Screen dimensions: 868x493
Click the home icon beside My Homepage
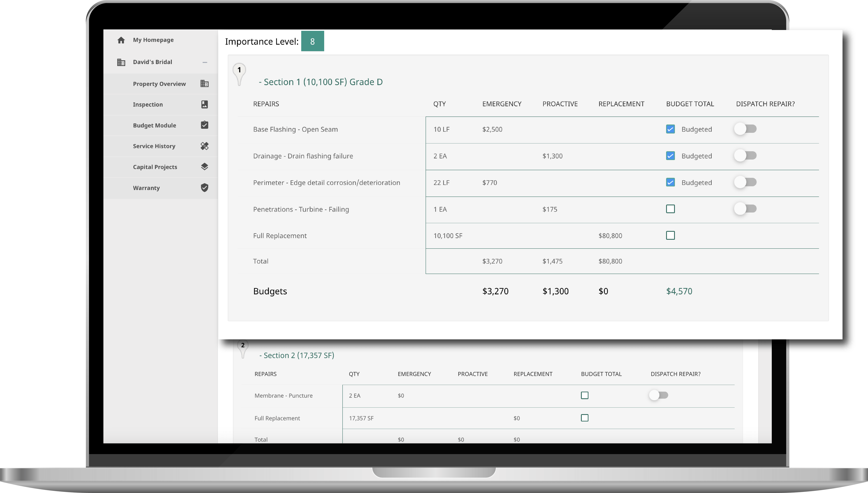tap(121, 40)
